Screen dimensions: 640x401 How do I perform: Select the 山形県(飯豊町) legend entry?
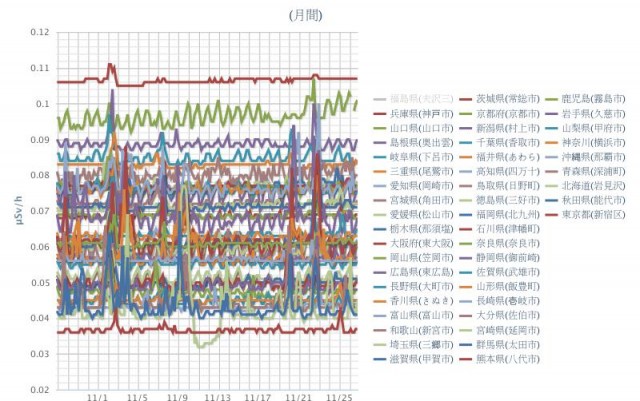click(x=500, y=287)
